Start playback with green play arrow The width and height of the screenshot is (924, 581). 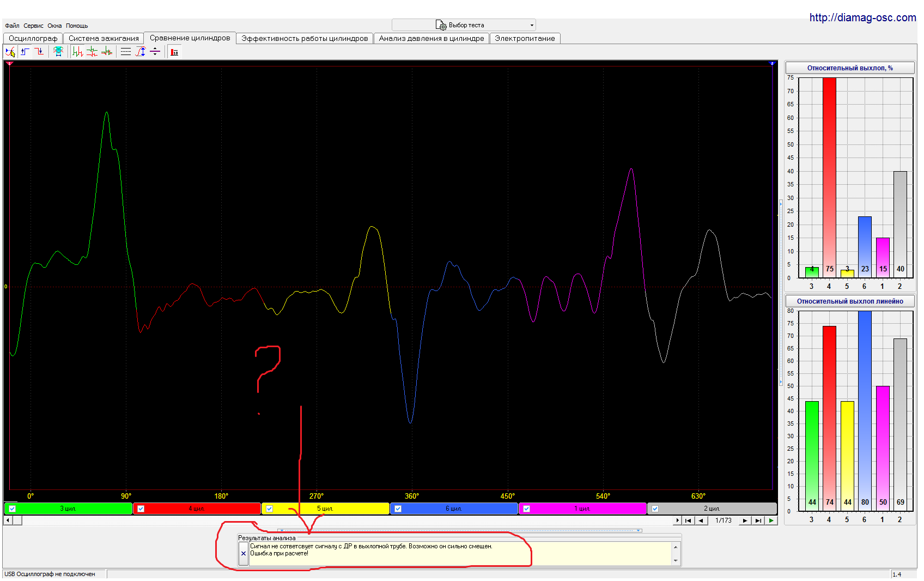771,521
